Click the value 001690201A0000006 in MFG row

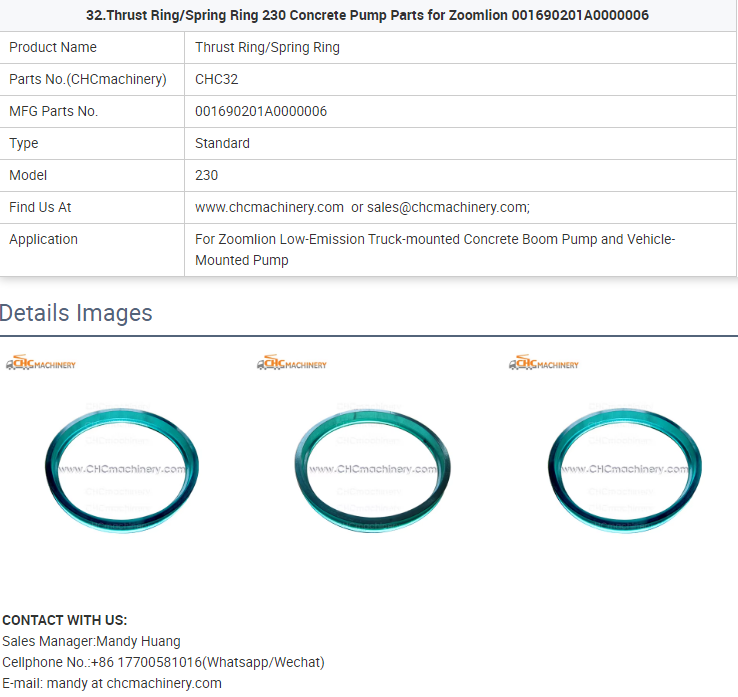[261, 112]
